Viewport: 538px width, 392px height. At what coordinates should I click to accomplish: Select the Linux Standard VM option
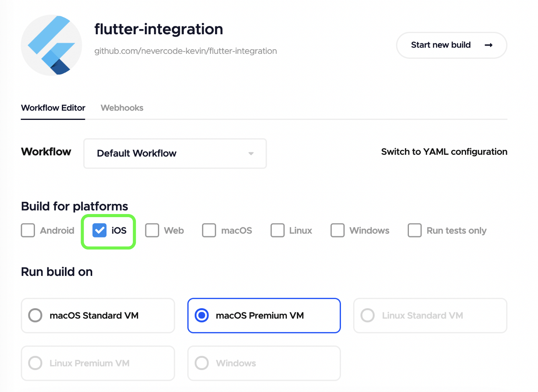point(430,316)
